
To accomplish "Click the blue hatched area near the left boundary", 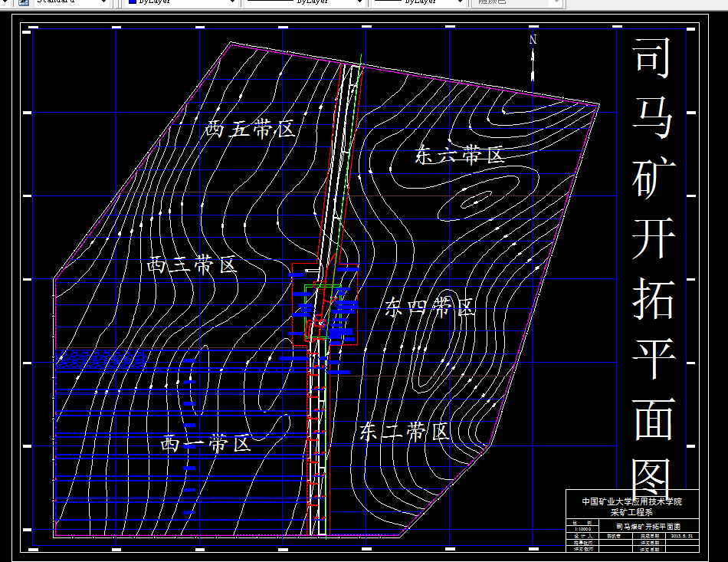I will coord(100,359).
